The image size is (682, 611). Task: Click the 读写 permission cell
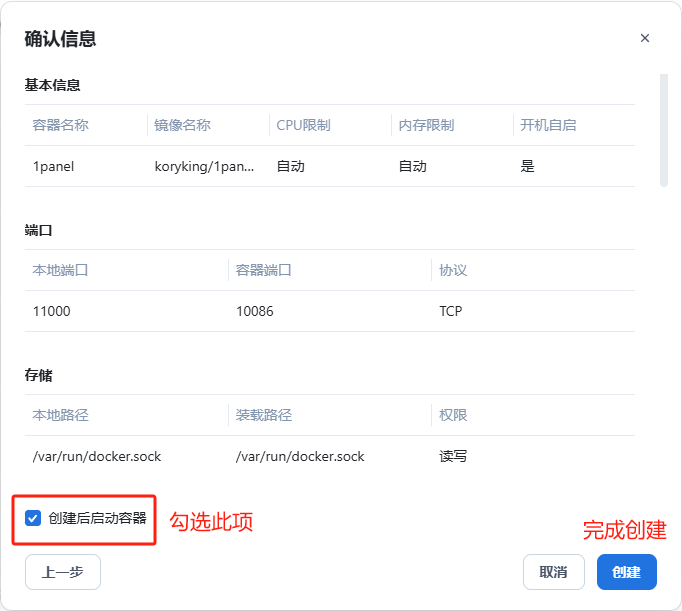[x=453, y=456]
